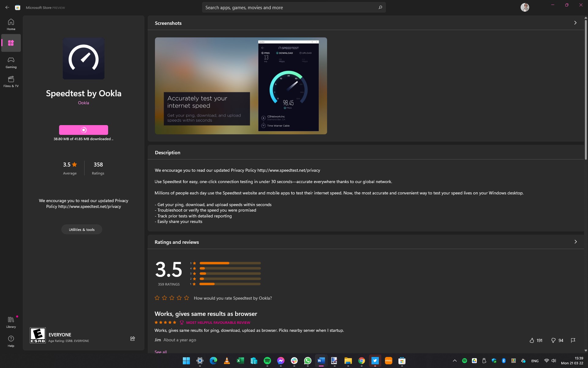Click the 4-star rating bar
588x368 pixels.
(230, 268)
